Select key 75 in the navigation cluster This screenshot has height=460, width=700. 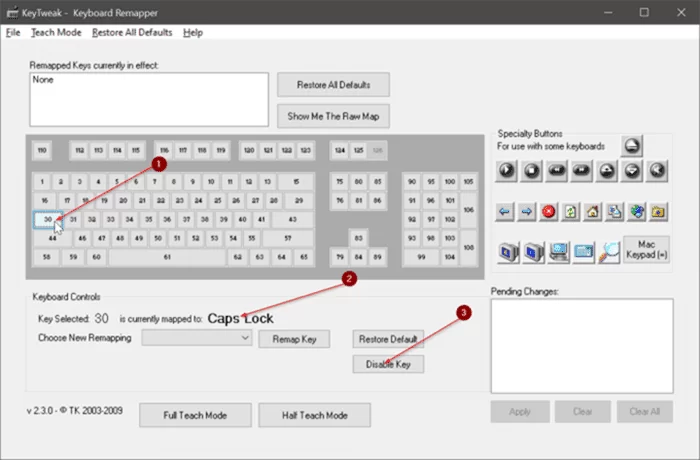(340, 182)
